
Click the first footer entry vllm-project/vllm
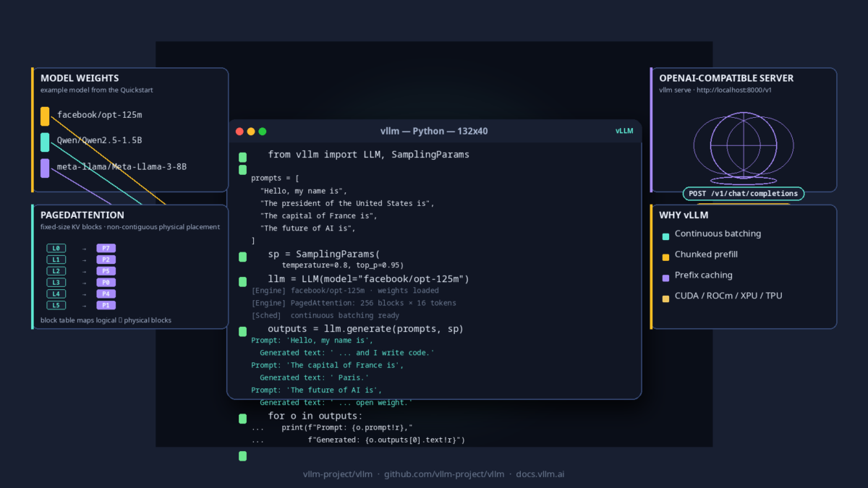click(x=338, y=474)
